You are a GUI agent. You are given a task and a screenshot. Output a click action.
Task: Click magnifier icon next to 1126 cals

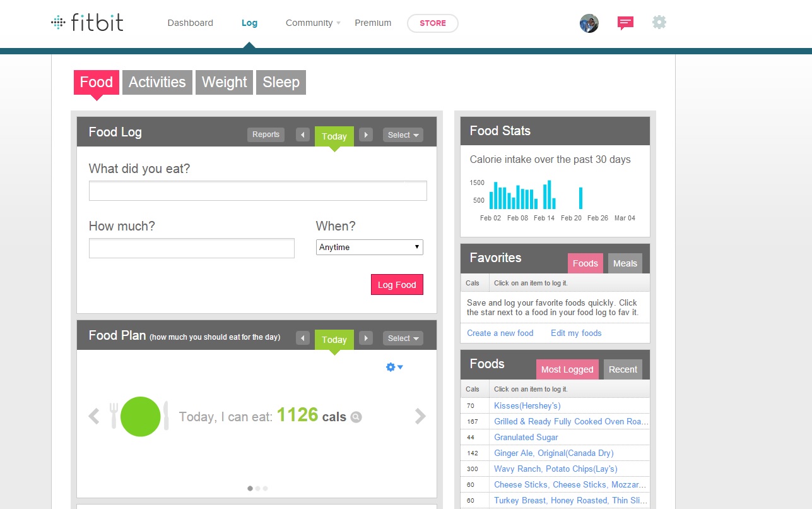[356, 417]
